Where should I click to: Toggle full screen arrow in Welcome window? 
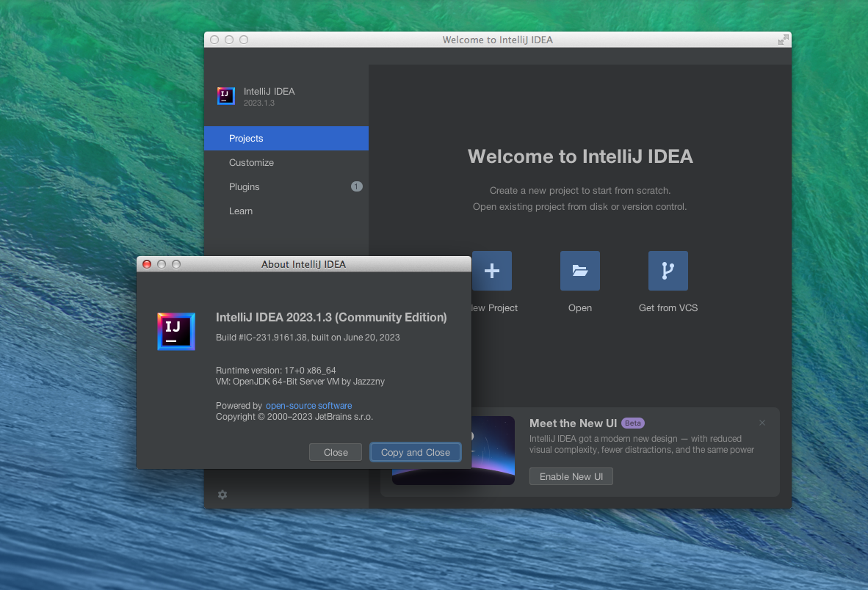784,40
